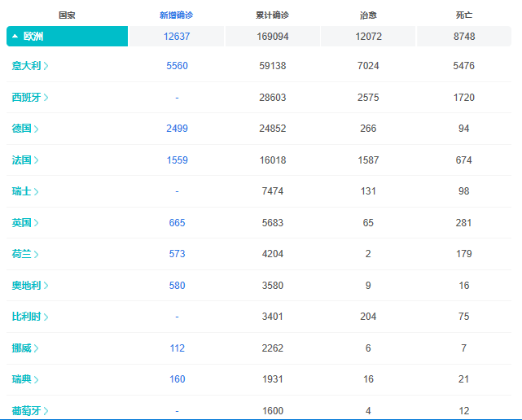Select UK new cases 665

pyautogui.click(x=177, y=223)
